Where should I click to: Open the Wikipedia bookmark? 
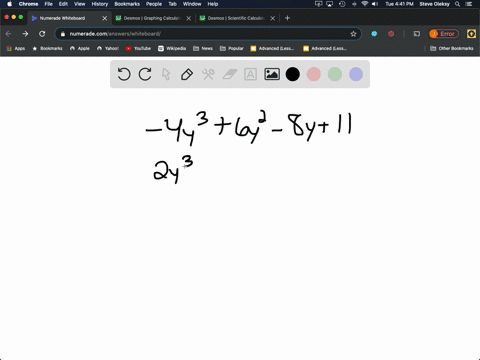[x=172, y=48]
